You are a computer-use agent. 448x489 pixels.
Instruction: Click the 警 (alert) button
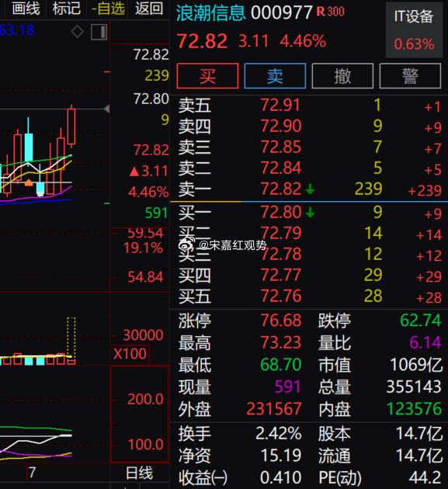(410, 76)
